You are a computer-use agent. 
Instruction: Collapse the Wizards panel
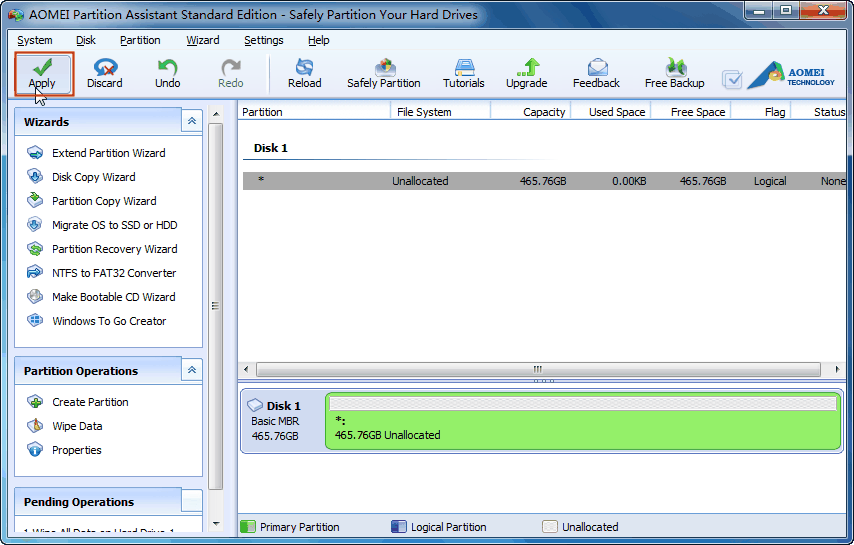(192, 121)
